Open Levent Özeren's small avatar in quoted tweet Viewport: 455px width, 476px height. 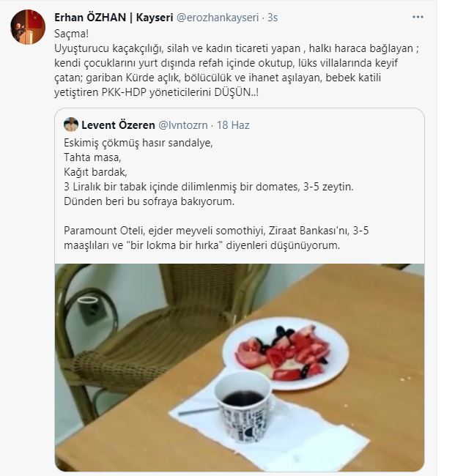pyautogui.click(x=71, y=124)
